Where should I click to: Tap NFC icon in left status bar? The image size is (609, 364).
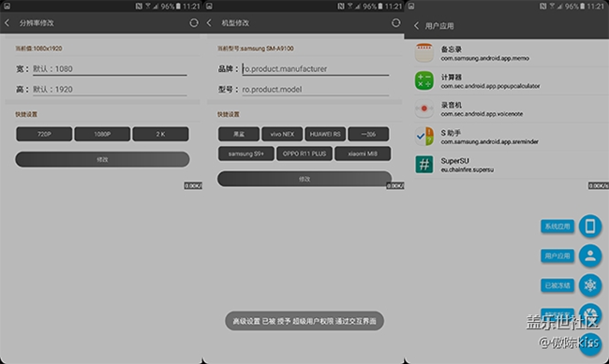pyautogui.click(x=139, y=7)
